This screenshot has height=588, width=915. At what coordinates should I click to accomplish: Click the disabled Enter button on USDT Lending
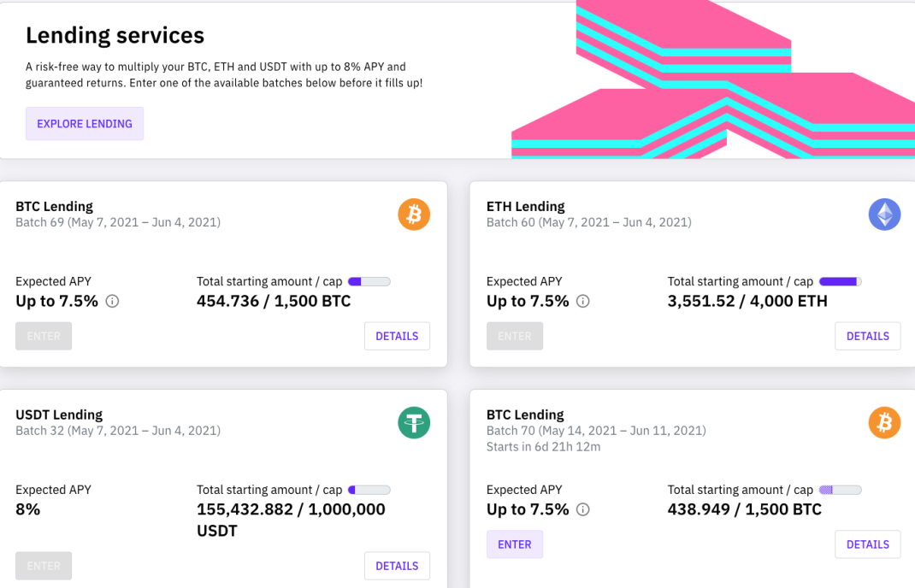coord(44,566)
